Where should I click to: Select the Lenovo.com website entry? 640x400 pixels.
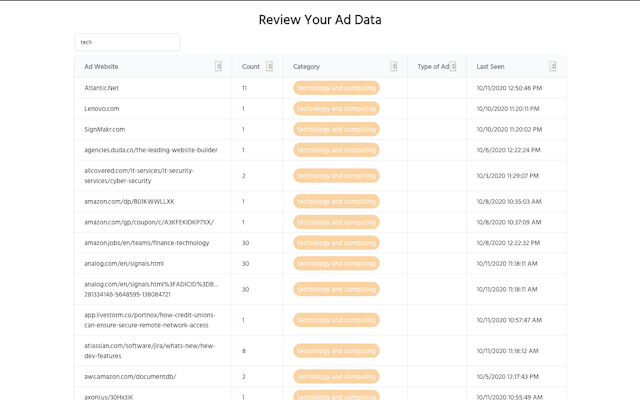[x=102, y=108]
